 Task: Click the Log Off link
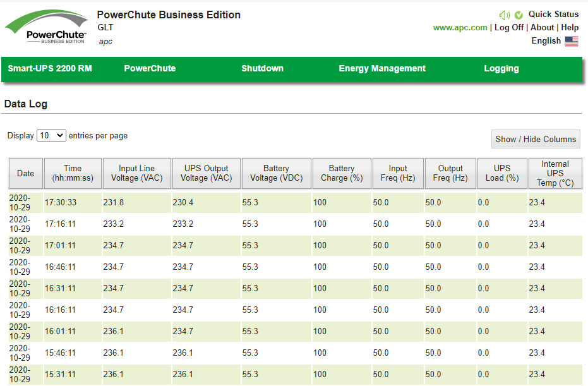point(509,27)
